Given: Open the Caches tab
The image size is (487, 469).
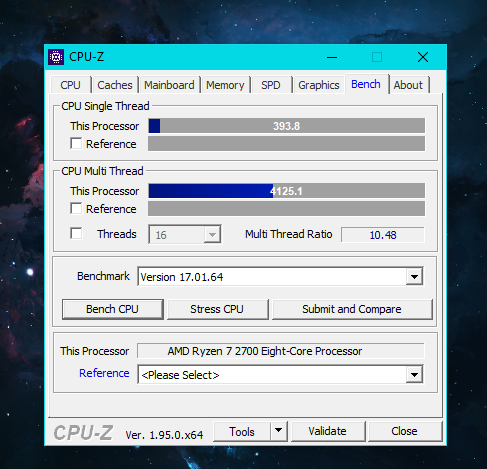Looking at the screenshot, I should coord(115,85).
